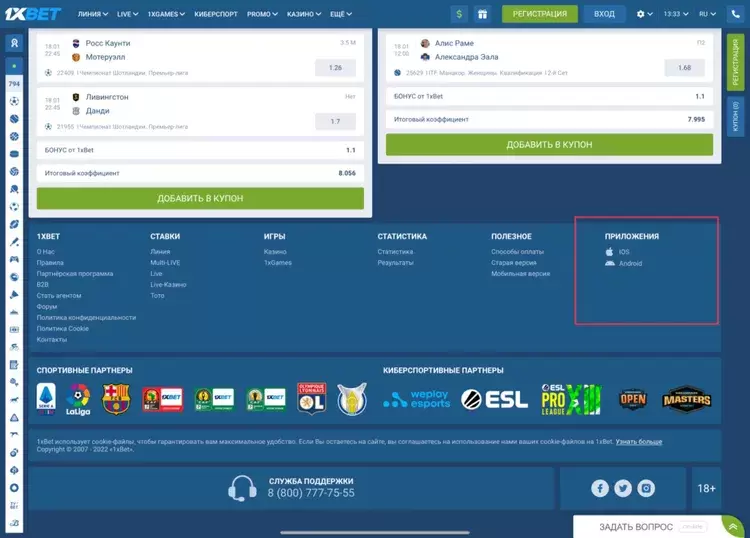
Task: Open the Multi-LIVE footer link
Action: click(x=165, y=263)
